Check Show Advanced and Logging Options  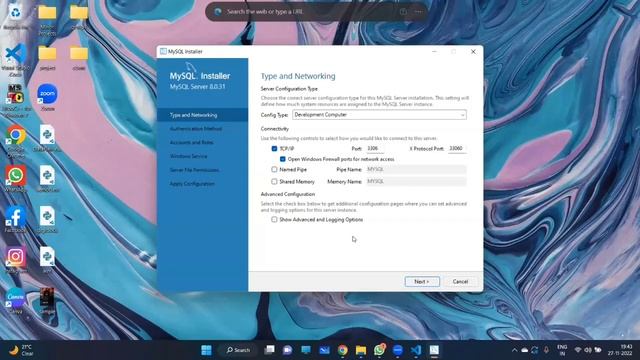click(x=274, y=219)
